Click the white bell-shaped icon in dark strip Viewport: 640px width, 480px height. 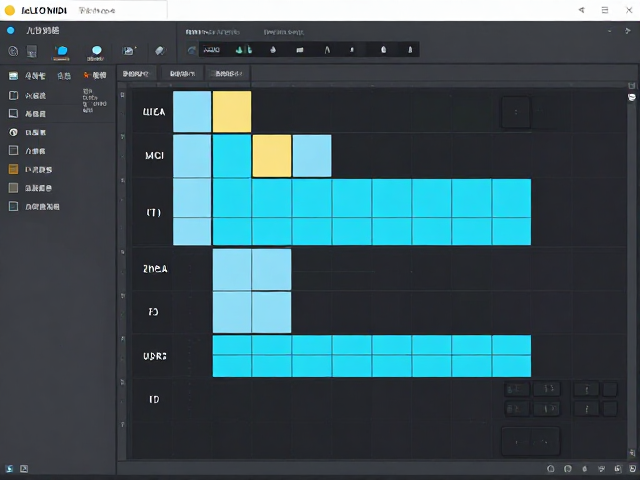[383, 50]
